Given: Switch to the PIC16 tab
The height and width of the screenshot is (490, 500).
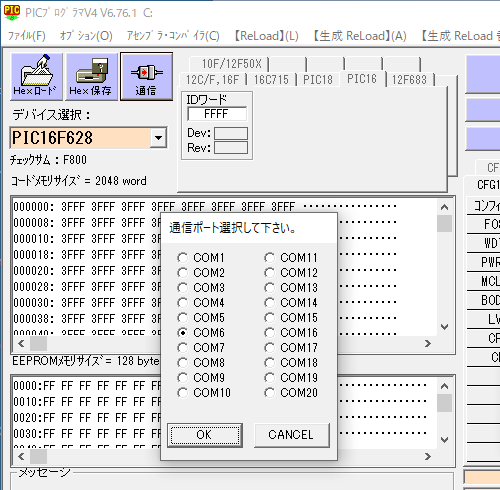Looking at the screenshot, I should (362, 79).
